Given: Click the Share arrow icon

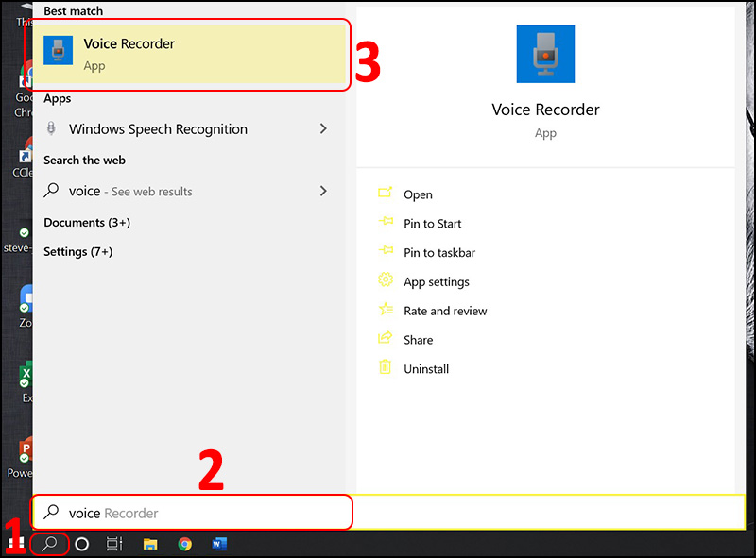Looking at the screenshot, I should click(x=386, y=337).
